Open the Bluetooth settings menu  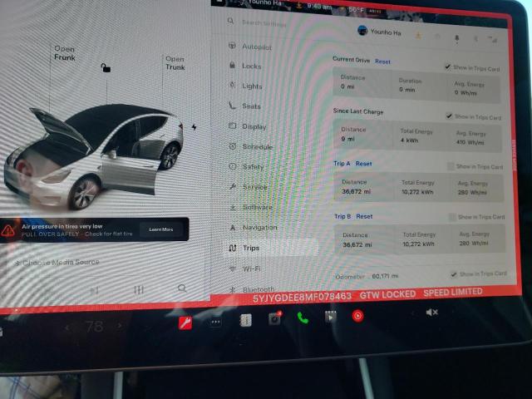(x=253, y=289)
